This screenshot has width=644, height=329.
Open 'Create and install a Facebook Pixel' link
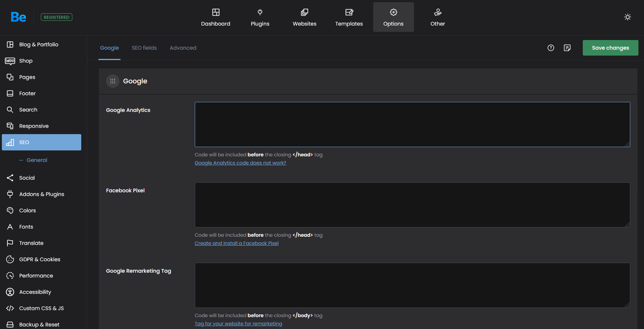[x=237, y=243]
